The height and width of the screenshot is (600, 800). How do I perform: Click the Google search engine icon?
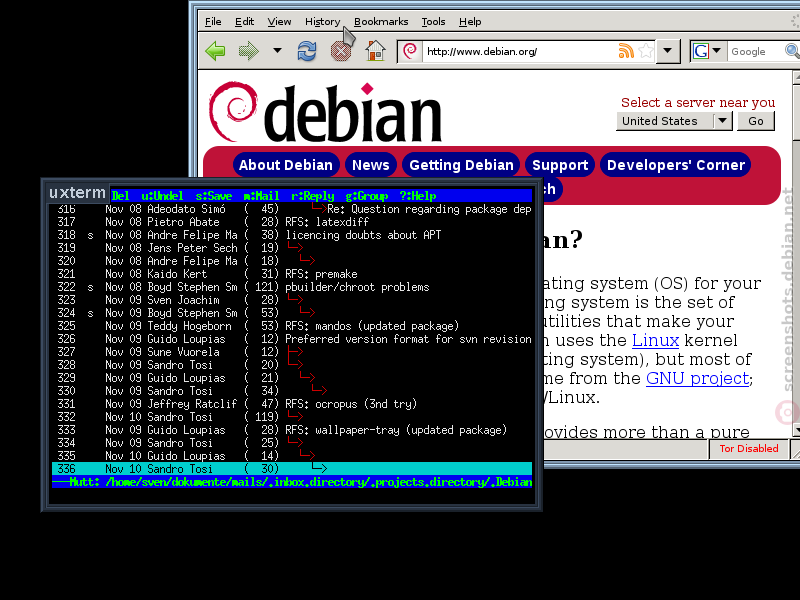pos(701,51)
